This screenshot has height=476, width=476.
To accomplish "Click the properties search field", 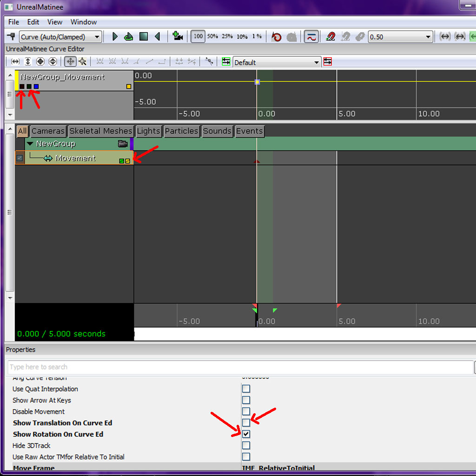I will click(x=240, y=367).
